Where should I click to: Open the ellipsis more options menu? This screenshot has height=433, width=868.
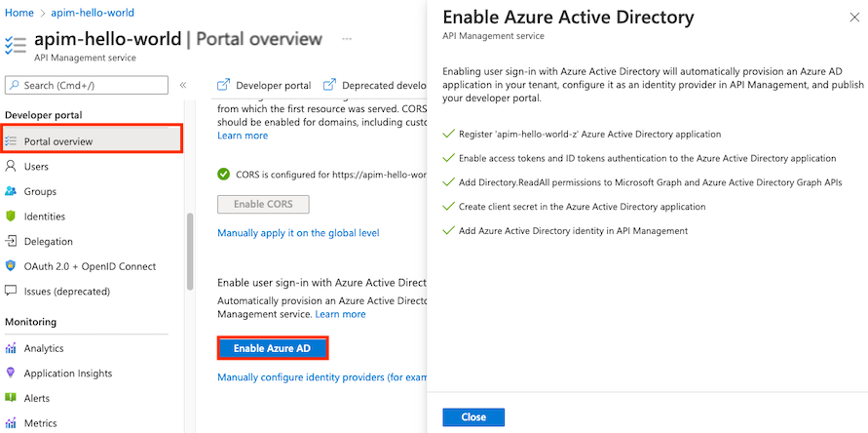click(347, 40)
